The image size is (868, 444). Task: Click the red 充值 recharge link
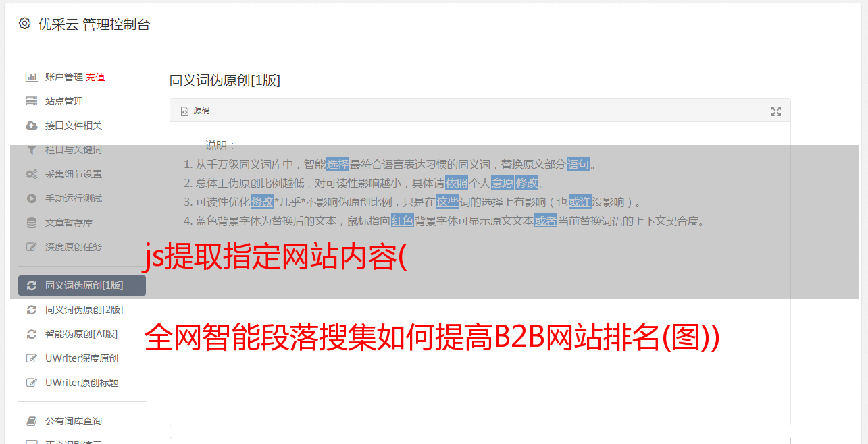pyautogui.click(x=95, y=77)
